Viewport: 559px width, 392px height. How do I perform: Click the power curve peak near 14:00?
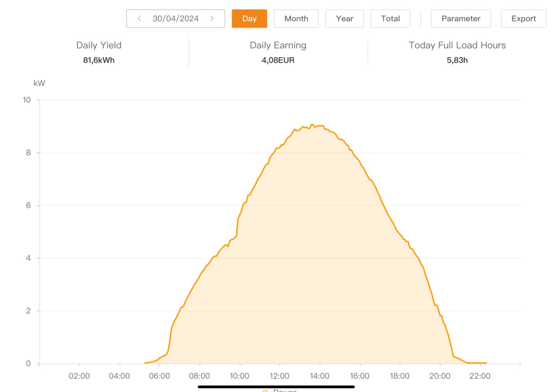pos(312,125)
